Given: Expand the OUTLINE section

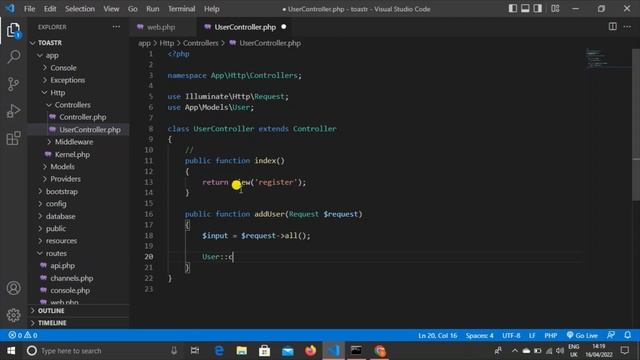Looking at the screenshot, I should tap(79, 311).
